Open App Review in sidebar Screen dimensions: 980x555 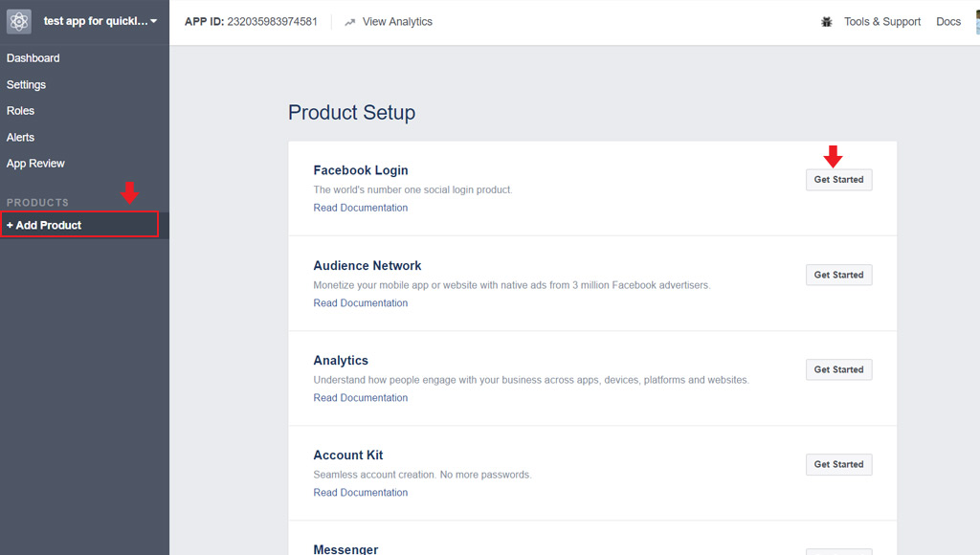click(x=35, y=163)
